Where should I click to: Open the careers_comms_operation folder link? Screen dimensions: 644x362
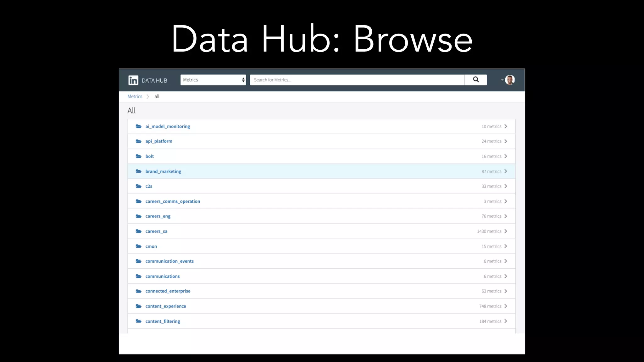point(173,201)
